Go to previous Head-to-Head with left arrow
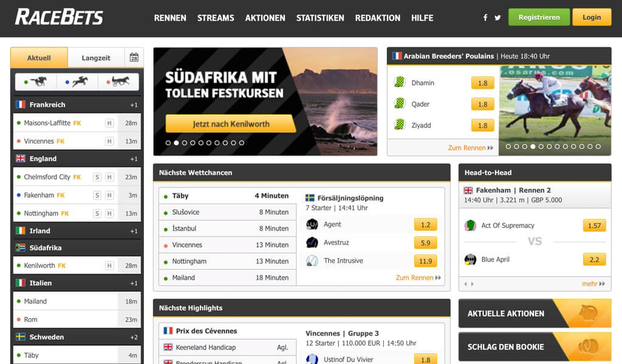This screenshot has height=364, width=622. pos(466,284)
